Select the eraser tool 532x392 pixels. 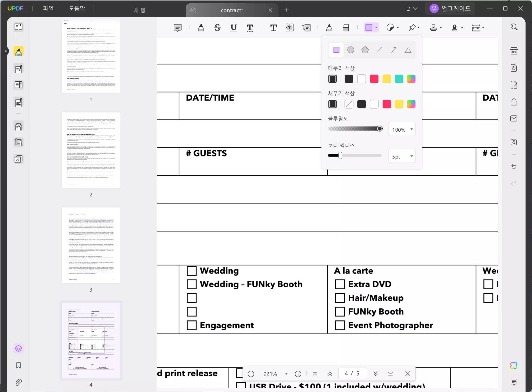(x=346, y=27)
